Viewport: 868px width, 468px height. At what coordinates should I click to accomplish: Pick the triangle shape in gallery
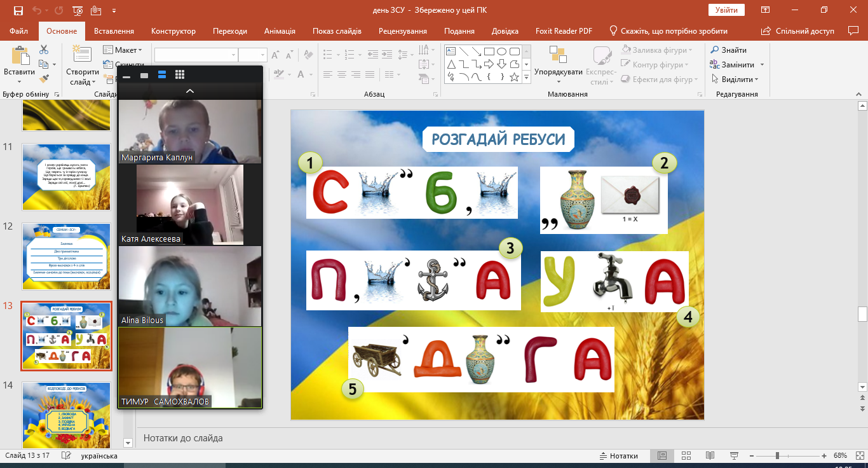(x=451, y=64)
